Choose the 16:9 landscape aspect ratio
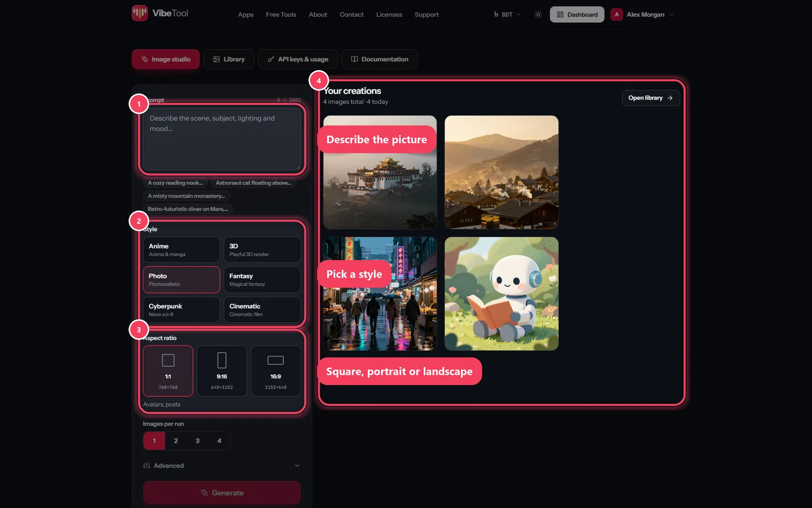Viewport: 812px width, 508px height. 276,371
